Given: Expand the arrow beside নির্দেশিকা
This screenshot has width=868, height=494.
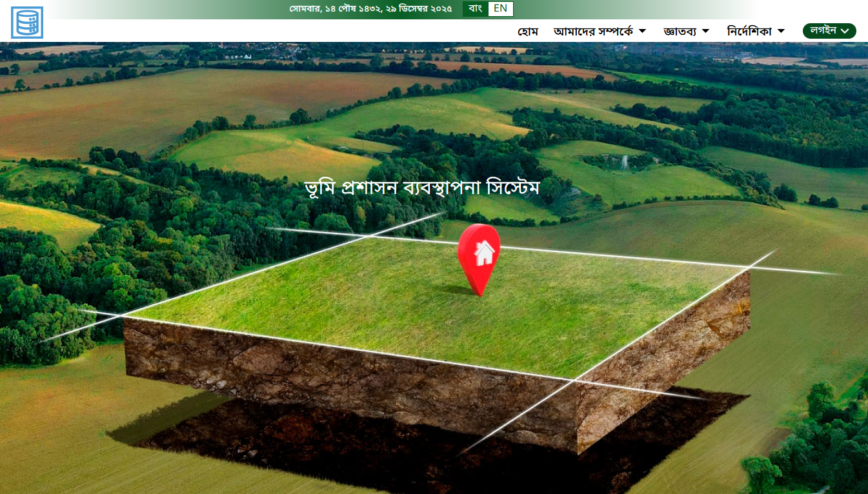Looking at the screenshot, I should 781,31.
